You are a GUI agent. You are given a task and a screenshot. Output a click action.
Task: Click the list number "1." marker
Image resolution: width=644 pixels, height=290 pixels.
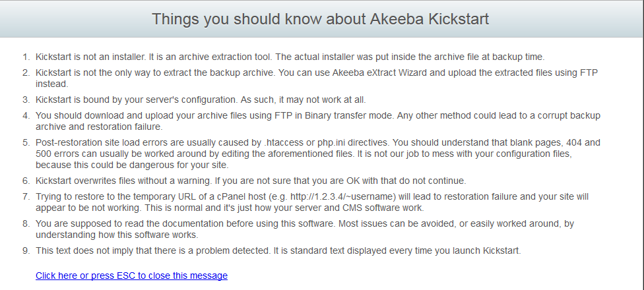(26, 57)
